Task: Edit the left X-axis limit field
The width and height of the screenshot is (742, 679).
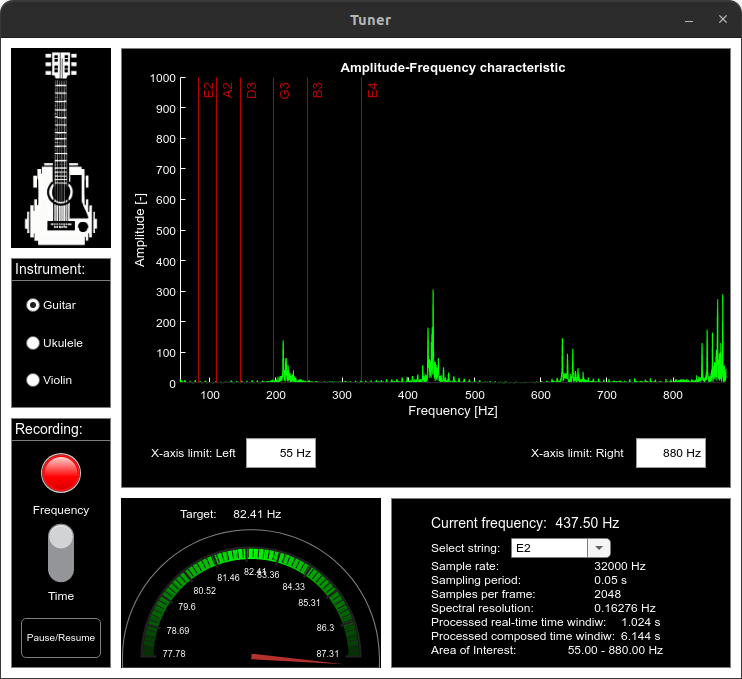Action: point(281,453)
